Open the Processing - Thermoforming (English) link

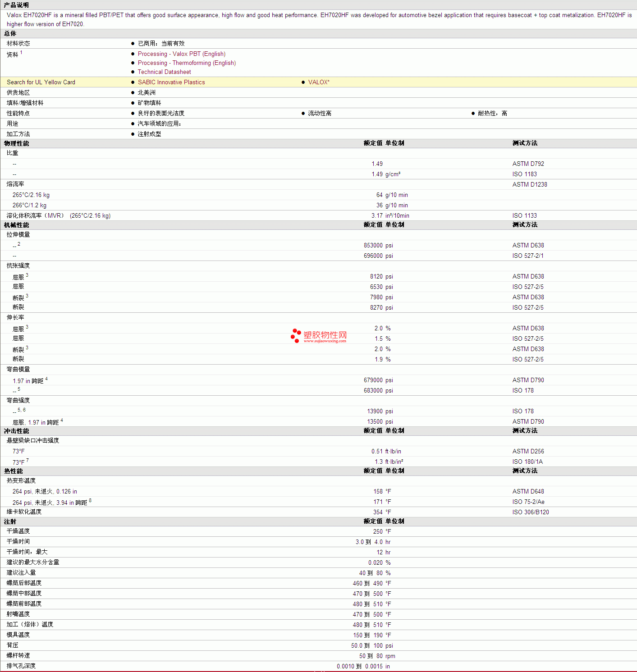click(187, 63)
